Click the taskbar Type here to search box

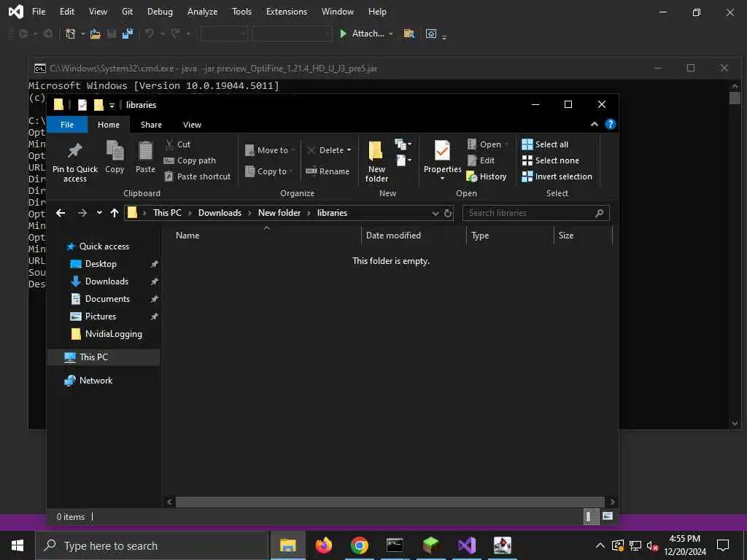pyautogui.click(x=152, y=545)
